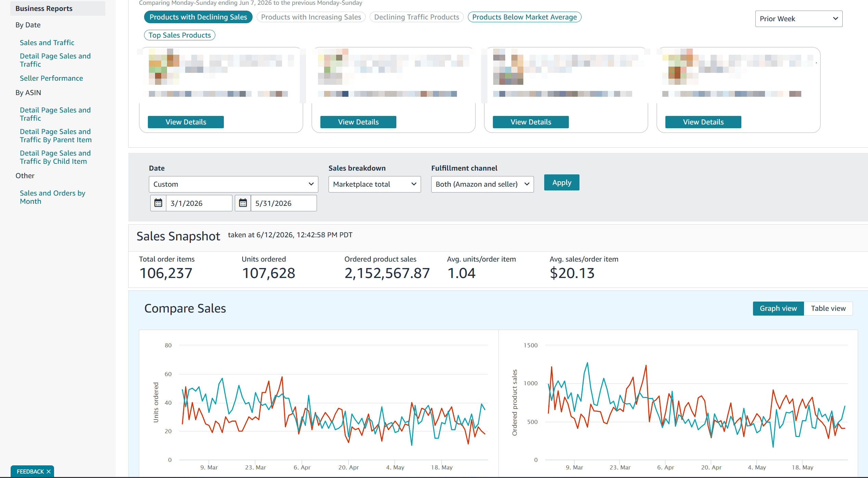Image resolution: width=868 pixels, height=478 pixels.
Task: Click View Details on second product card
Action: tap(358, 122)
